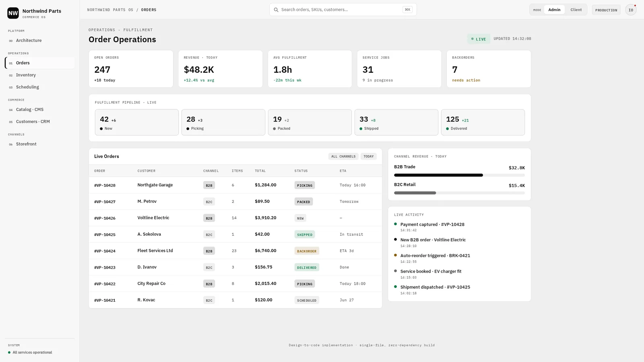644x362 pixels.
Task: Open the PRODUCTION environment selector
Action: [x=606, y=10]
